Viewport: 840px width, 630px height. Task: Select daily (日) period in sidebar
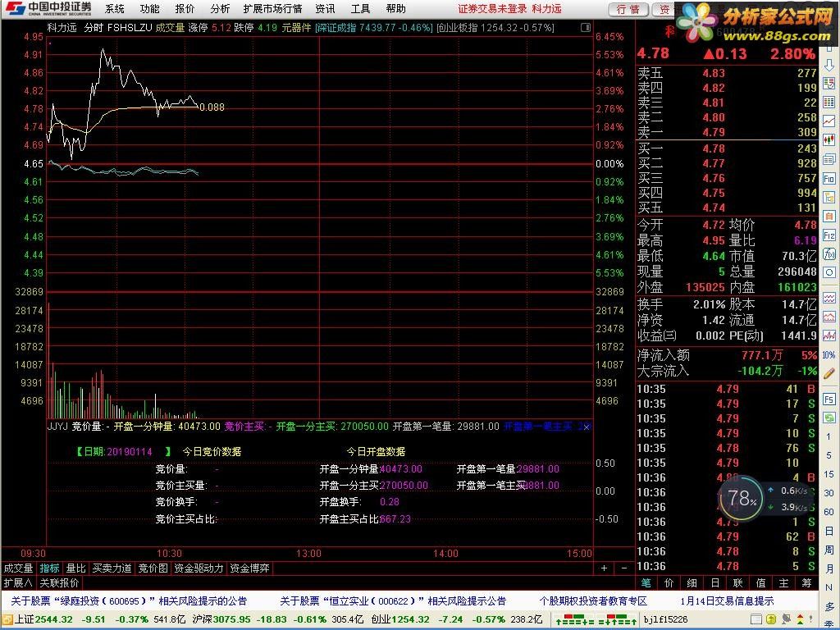[x=829, y=531]
